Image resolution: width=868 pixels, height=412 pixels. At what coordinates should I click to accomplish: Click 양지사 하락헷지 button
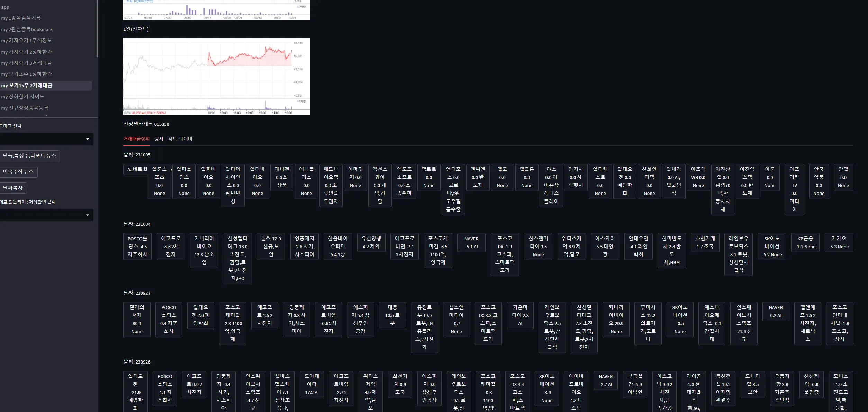[x=576, y=177]
